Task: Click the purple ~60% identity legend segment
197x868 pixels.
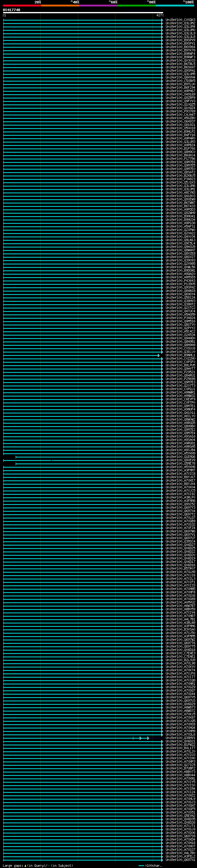Action: 99,6
